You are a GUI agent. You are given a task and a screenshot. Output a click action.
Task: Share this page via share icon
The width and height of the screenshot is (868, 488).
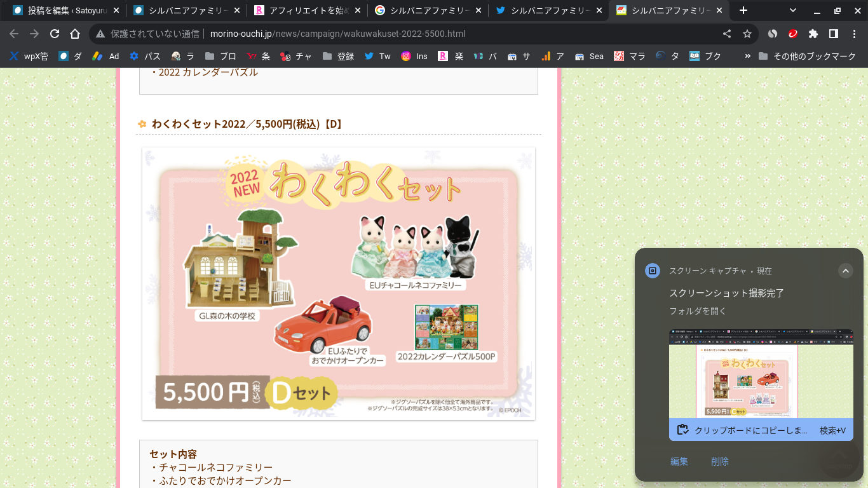[x=727, y=34]
